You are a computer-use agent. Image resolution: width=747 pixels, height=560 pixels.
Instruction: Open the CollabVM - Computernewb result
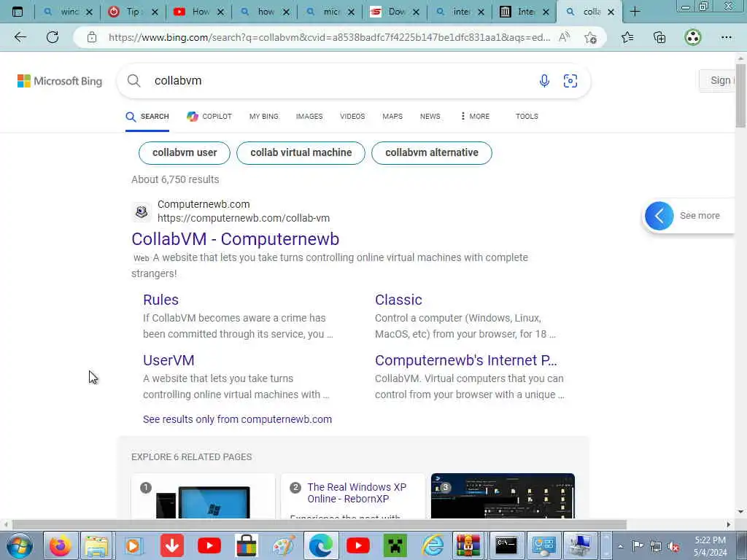coord(236,239)
